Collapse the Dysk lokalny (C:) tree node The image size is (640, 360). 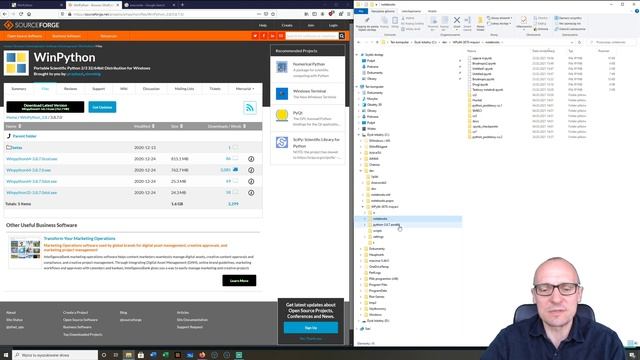click(x=359, y=135)
